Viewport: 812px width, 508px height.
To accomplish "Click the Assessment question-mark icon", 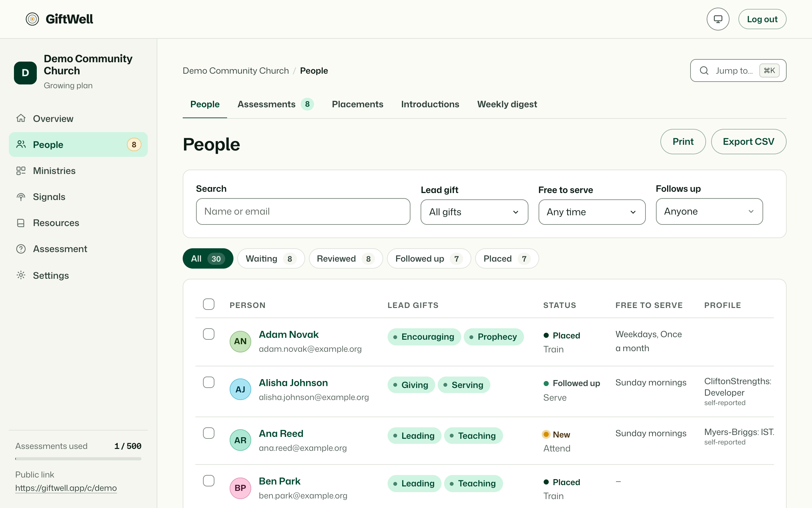I will [21, 249].
